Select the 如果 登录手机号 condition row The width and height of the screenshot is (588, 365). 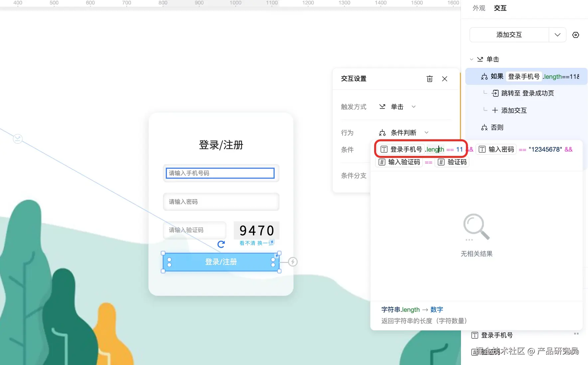(526, 76)
